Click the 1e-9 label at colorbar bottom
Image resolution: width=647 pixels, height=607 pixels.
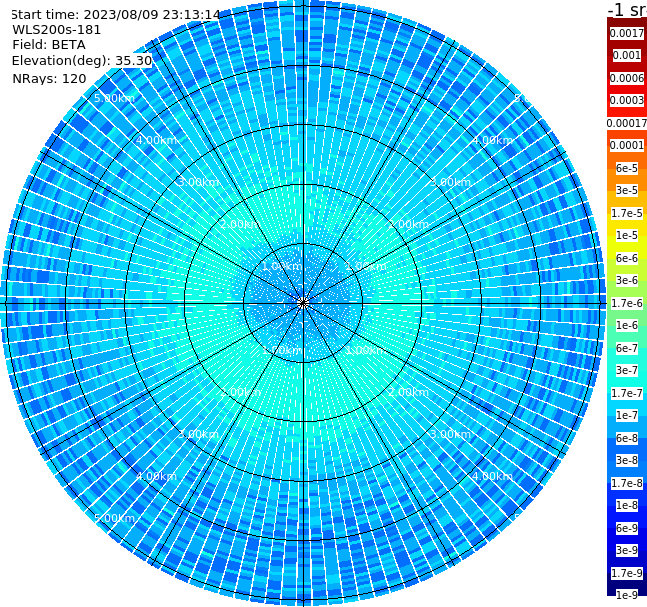pos(627,595)
